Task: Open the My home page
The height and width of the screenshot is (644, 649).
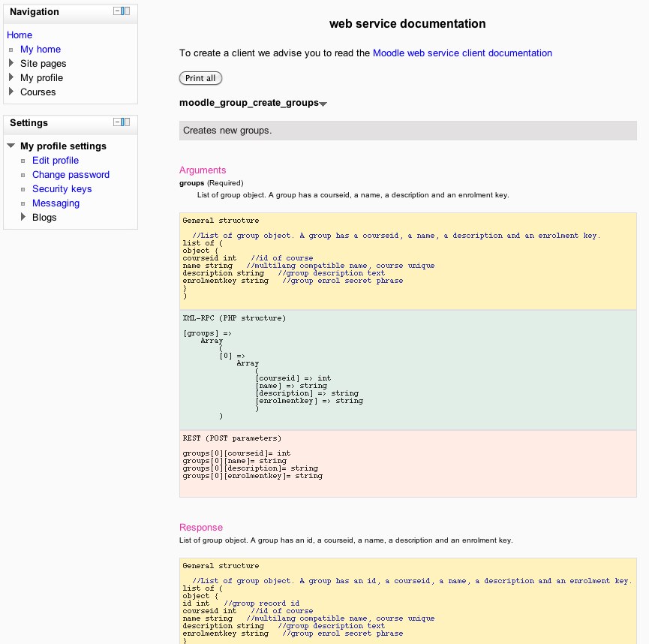Action: [x=41, y=50]
